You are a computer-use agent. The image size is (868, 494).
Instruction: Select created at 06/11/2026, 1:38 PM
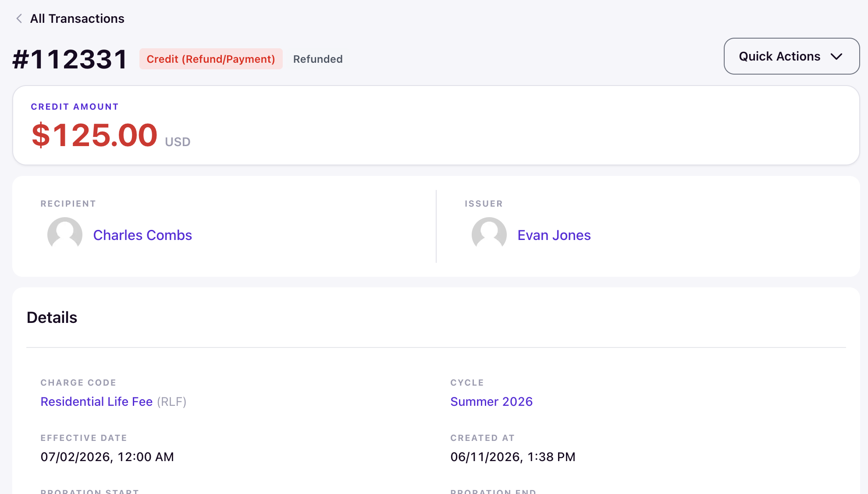coord(513,457)
